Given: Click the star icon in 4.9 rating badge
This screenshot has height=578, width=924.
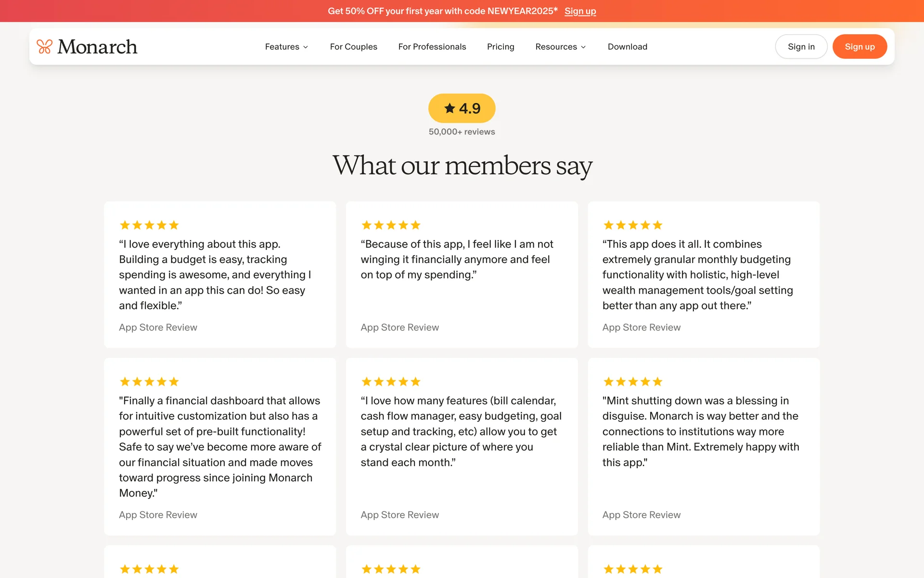Looking at the screenshot, I should point(449,108).
